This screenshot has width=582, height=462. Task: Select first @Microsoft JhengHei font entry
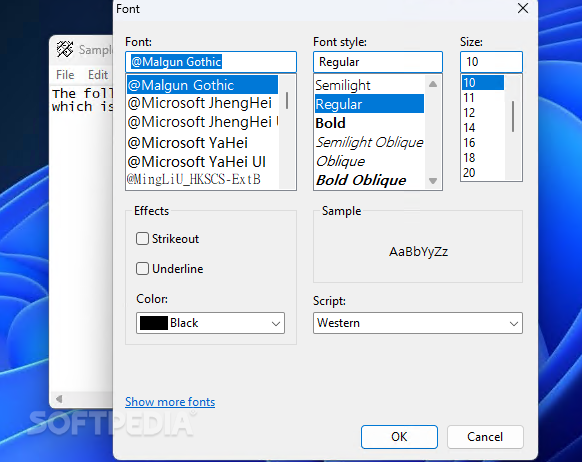point(202,103)
